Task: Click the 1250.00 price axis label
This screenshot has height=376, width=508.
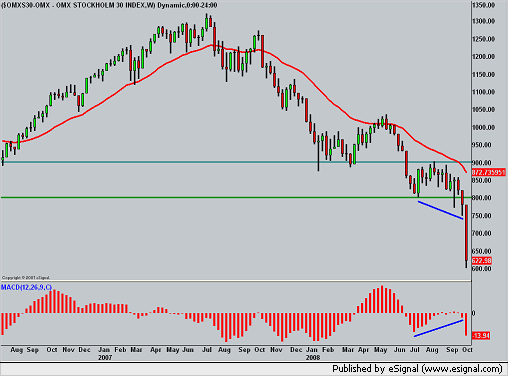Action: 483,39
